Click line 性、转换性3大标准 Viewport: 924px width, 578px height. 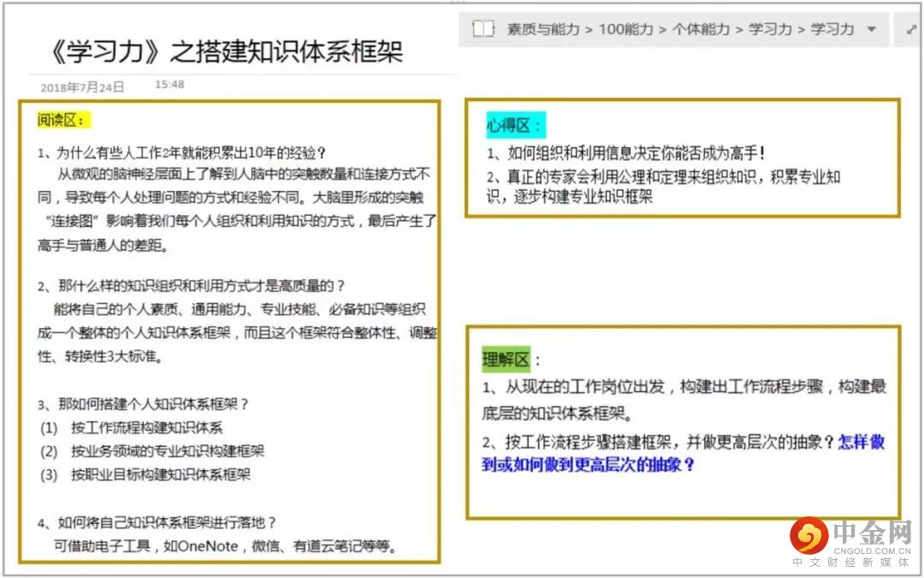(x=99, y=356)
